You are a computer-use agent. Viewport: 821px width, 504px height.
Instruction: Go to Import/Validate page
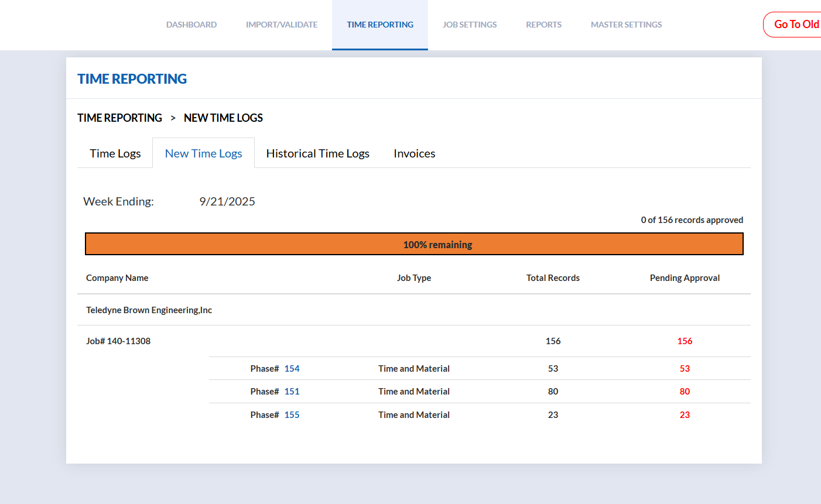pos(282,25)
